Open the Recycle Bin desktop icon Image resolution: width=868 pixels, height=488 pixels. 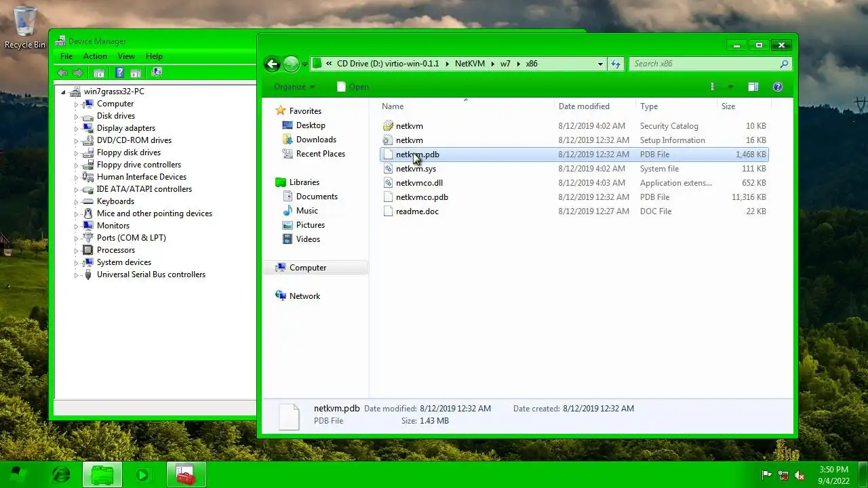coord(25,28)
